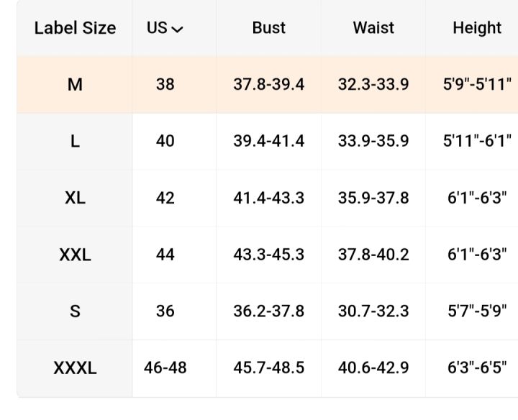Click waist measurement 37.8-40.2
The width and height of the screenshot is (518, 420).
[373, 255]
